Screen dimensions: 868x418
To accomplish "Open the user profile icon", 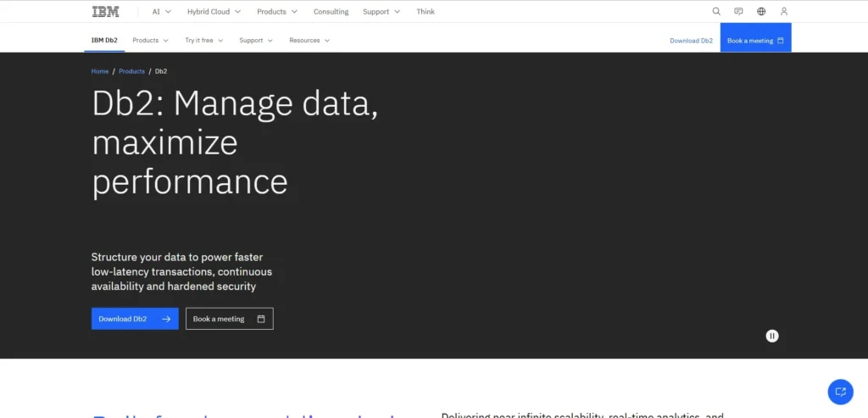I will click(x=784, y=12).
